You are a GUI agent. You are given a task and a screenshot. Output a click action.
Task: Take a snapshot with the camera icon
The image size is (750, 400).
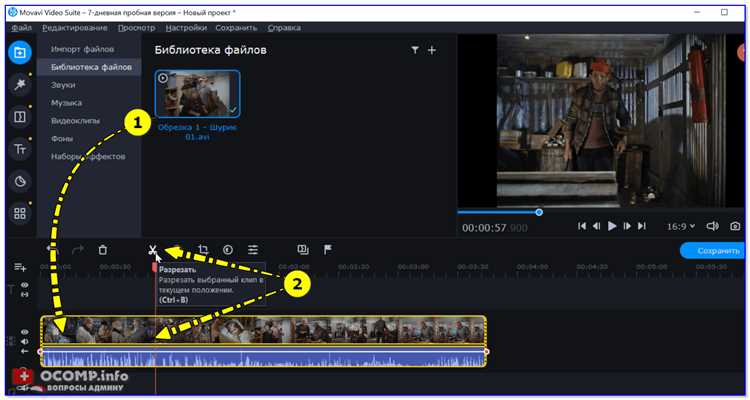point(735,226)
